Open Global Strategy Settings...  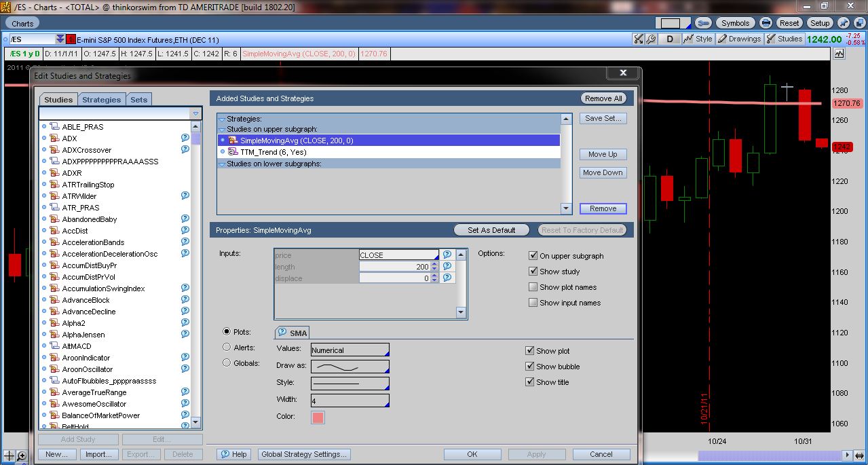click(305, 454)
